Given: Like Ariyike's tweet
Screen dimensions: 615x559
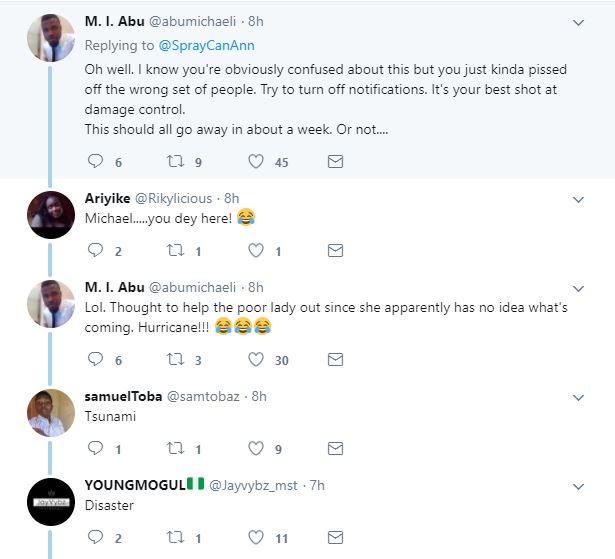Looking at the screenshot, I should pyautogui.click(x=255, y=250).
